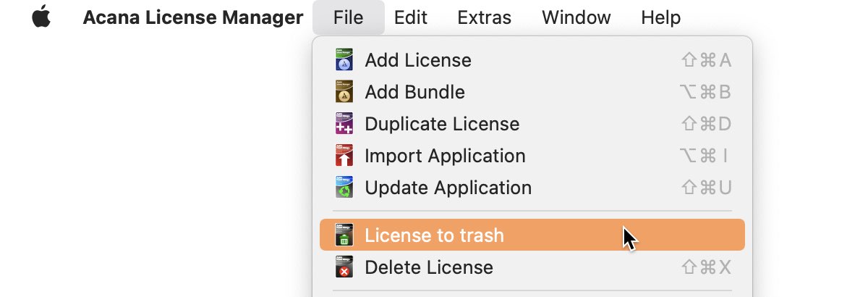Open the Extras menu

(x=485, y=17)
